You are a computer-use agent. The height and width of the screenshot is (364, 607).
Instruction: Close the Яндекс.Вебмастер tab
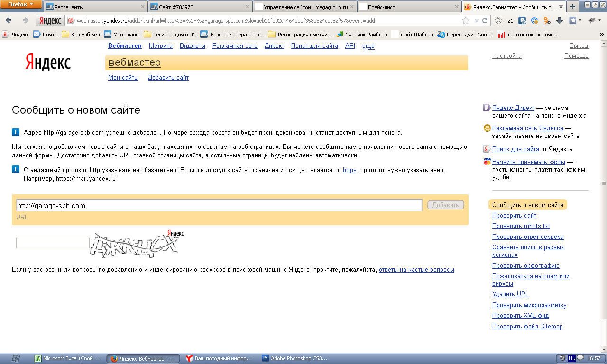coord(561,7)
